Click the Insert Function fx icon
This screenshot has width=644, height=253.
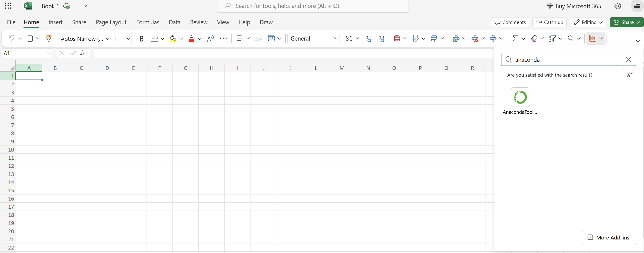[82, 53]
